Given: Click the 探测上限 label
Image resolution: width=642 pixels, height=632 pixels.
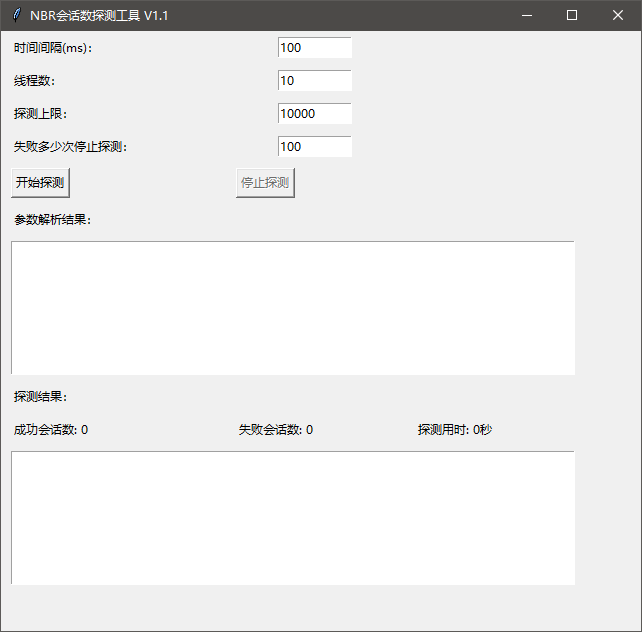Looking at the screenshot, I should click(x=41, y=113).
